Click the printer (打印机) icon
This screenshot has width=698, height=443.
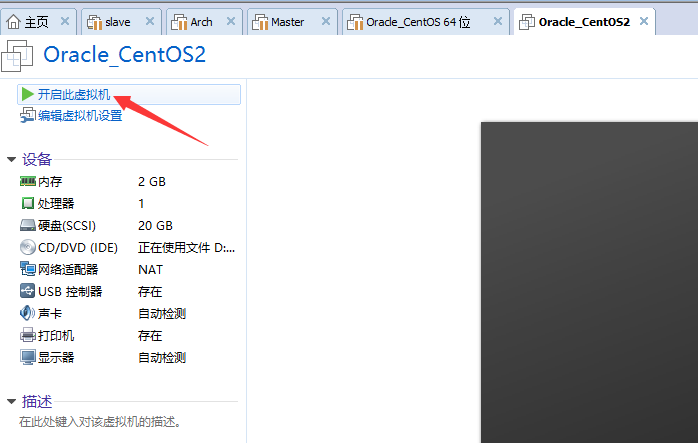28,335
